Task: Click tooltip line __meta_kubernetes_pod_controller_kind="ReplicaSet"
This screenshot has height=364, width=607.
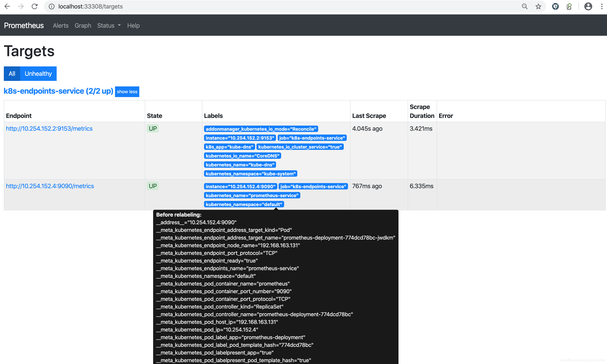Action: click(x=220, y=307)
